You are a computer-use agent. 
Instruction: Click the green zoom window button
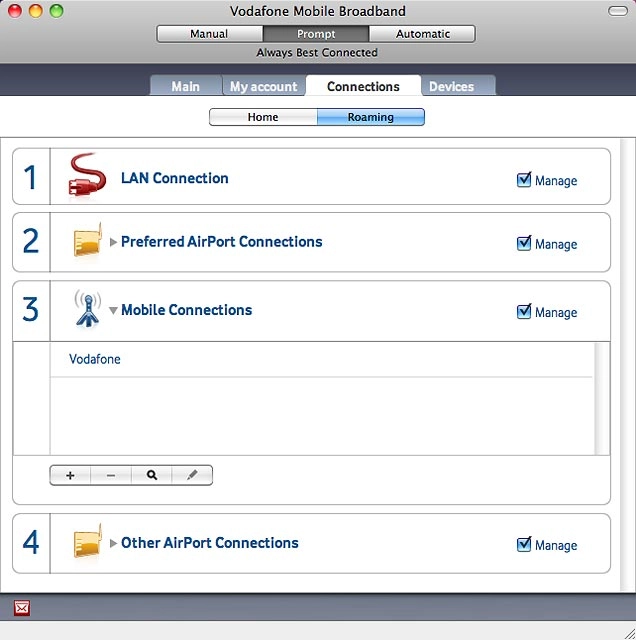point(56,11)
